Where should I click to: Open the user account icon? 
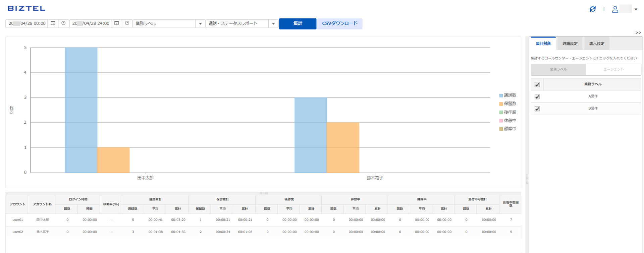[615, 9]
